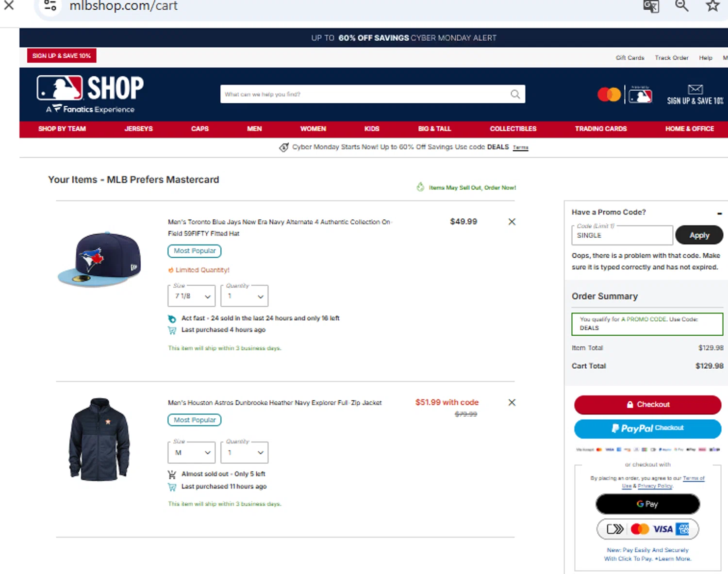The width and height of the screenshot is (728, 574).
Task: Click the promo code input field
Action: (x=622, y=235)
